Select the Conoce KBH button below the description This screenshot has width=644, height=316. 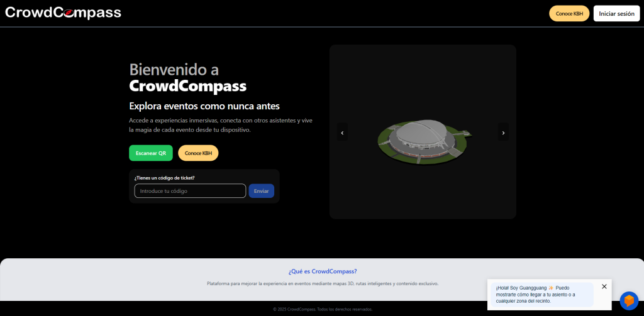click(198, 153)
